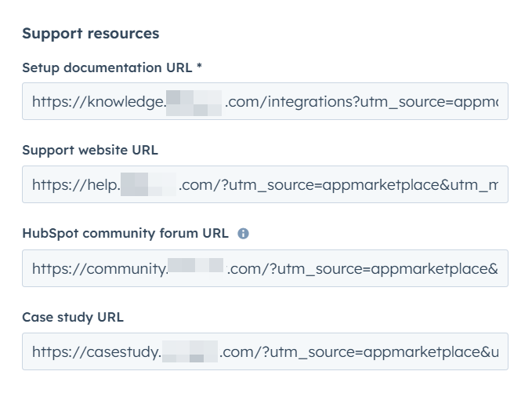532x393 pixels.
Task: Click blurred domain in Support website URL field
Action: click(x=149, y=185)
